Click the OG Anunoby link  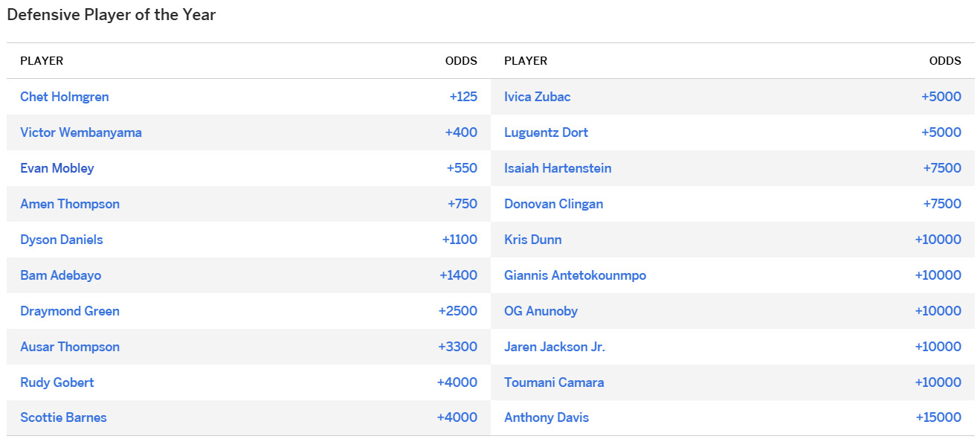(541, 311)
